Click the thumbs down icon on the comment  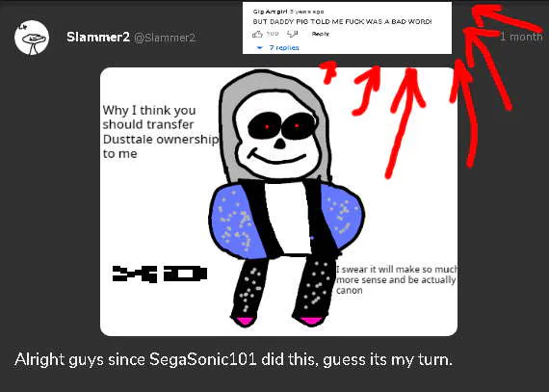pyautogui.click(x=293, y=34)
